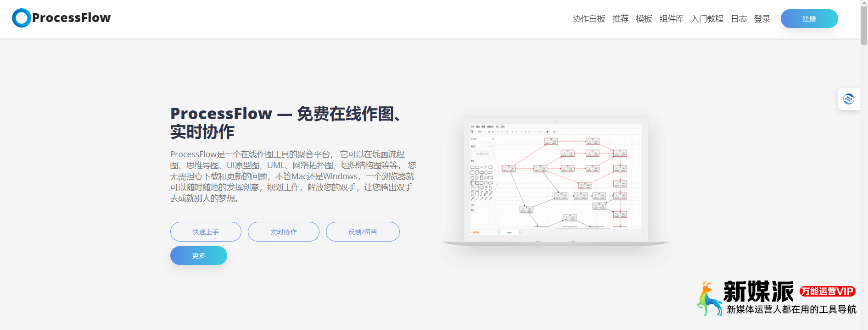Click the ProcessFlow description paragraph
The height and width of the screenshot is (330, 868).
pos(293,176)
